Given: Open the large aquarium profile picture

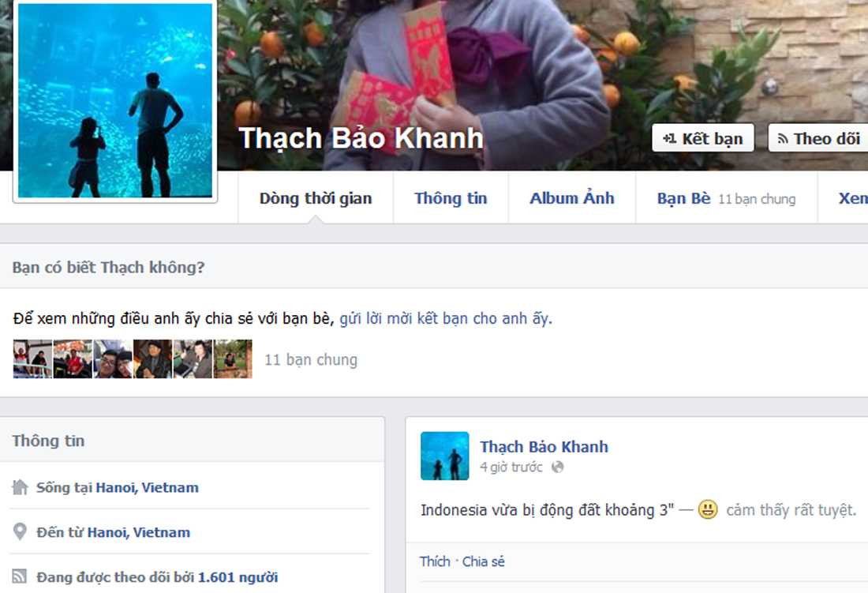Looking at the screenshot, I should (x=115, y=100).
